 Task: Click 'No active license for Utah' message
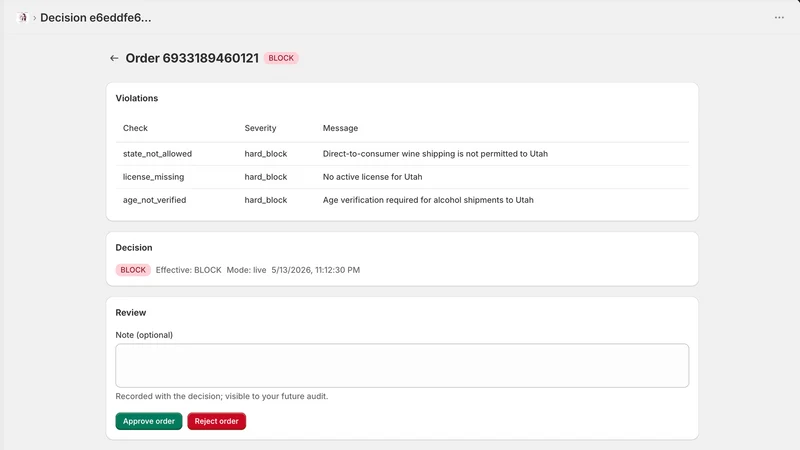click(x=372, y=177)
